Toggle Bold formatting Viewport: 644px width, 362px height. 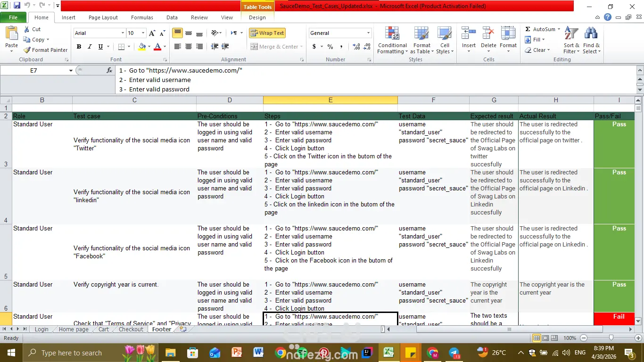(79, 47)
